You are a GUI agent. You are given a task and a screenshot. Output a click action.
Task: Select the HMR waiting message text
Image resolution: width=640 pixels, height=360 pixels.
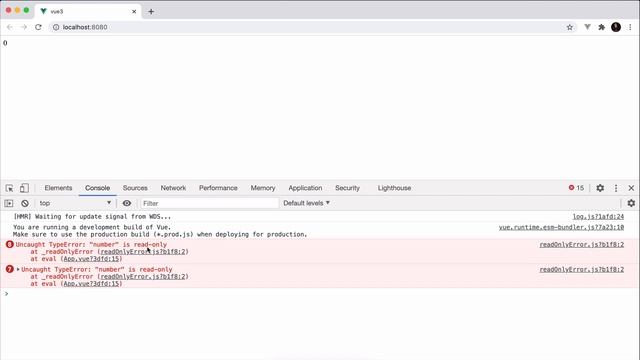point(92,217)
